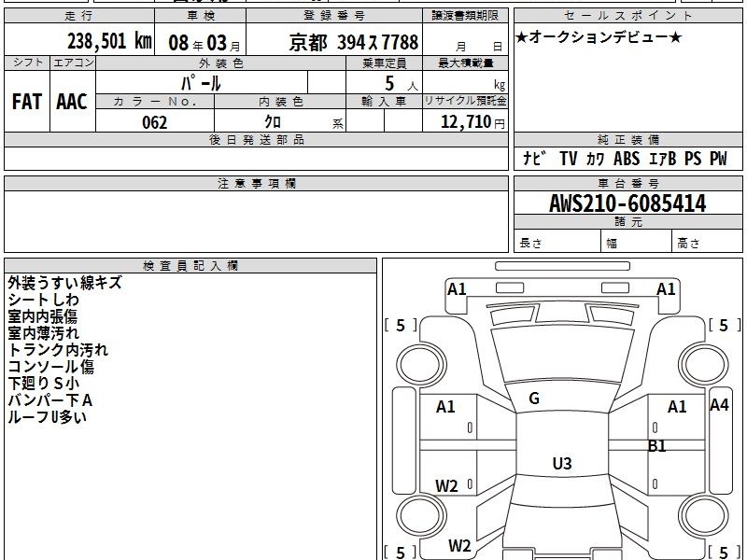Select the inspection date 08年03月

pos(204,43)
